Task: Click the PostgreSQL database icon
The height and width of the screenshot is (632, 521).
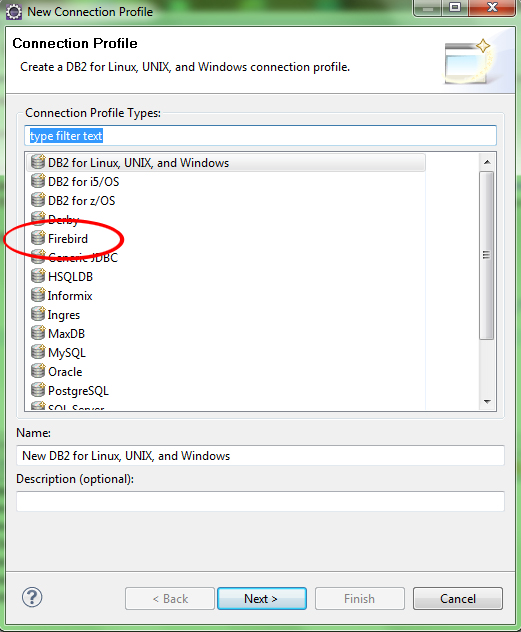Action: 38,390
